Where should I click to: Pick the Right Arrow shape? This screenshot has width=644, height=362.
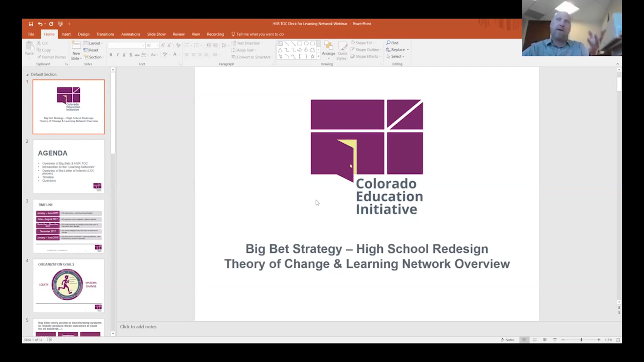pos(300,50)
